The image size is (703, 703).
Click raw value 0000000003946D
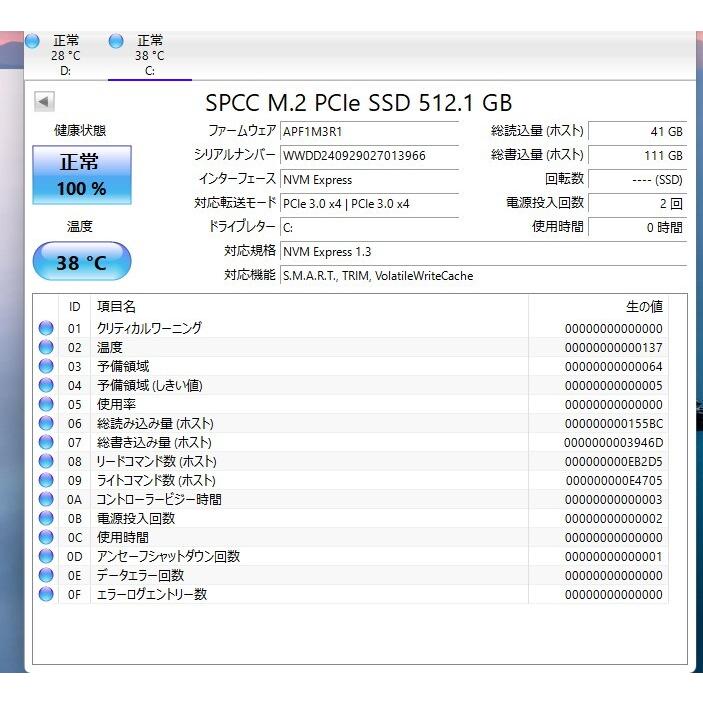point(613,443)
